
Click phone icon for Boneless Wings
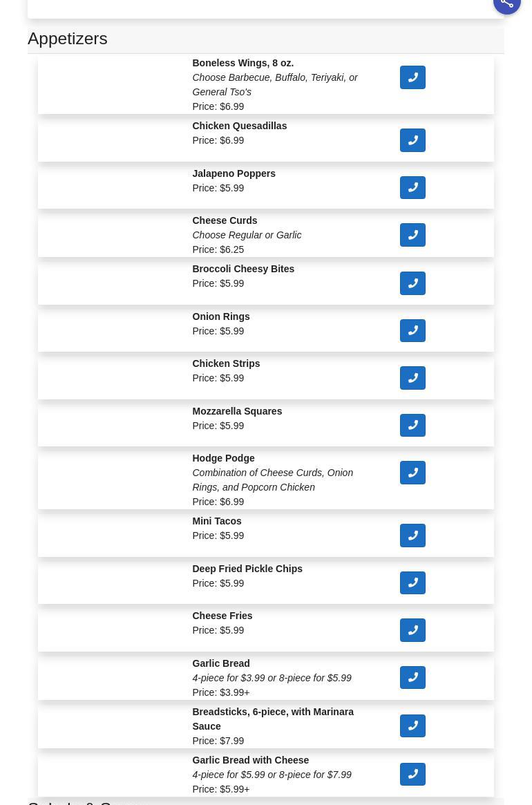pos(412,77)
